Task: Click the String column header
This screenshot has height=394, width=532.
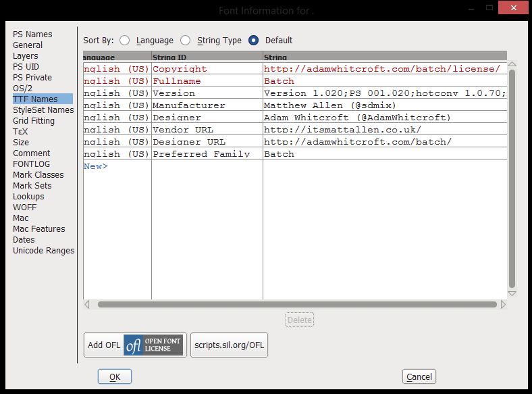Action: coord(385,57)
